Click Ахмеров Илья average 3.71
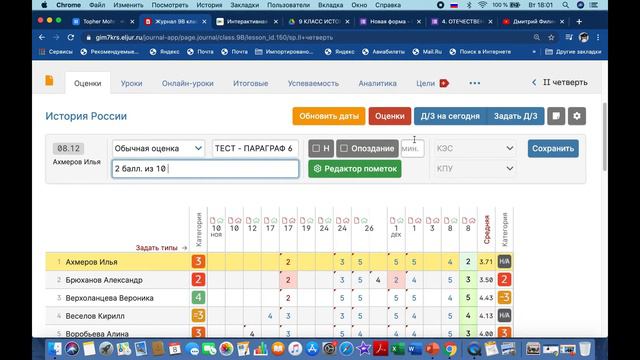 click(x=486, y=262)
